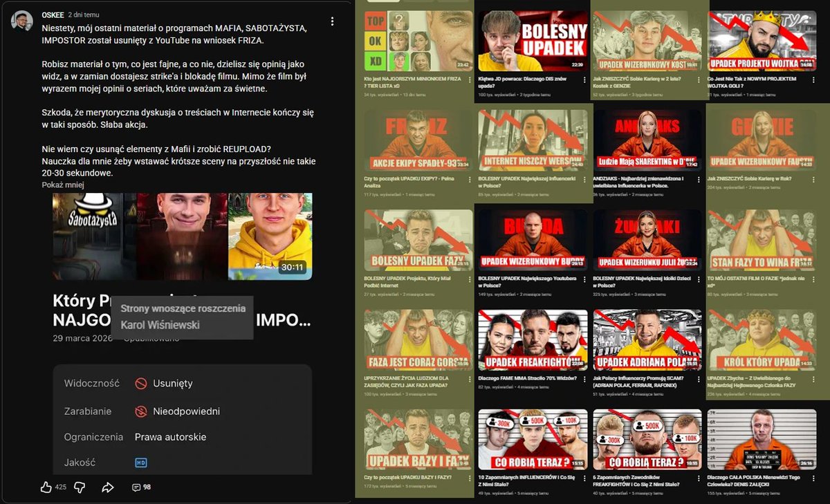Open 'UPADEK WIZERUNKOWY FAUSTI' GENZIE thumbnail
The image size is (830, 504).
[762, 140]
